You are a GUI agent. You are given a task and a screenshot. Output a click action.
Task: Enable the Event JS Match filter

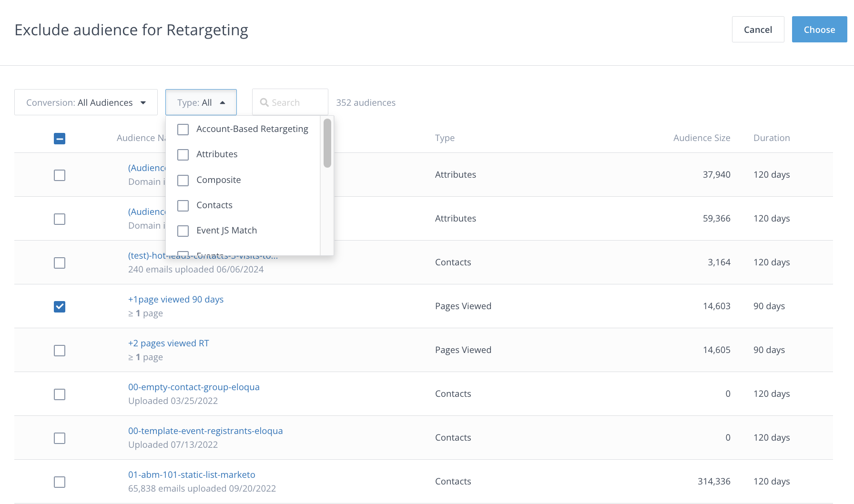pyautogui.click(x=183, y=231)
